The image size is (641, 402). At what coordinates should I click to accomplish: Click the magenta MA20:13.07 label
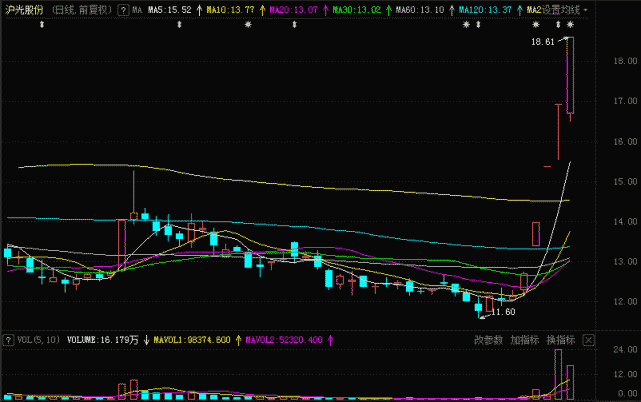pyautogui.click(x=293, y=10)
